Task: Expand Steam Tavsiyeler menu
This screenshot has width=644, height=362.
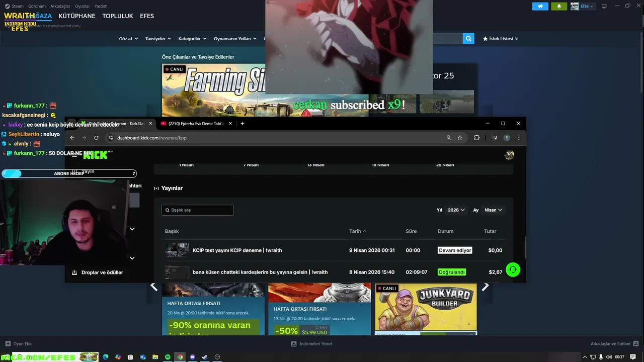Action: (x=158, y=39)
